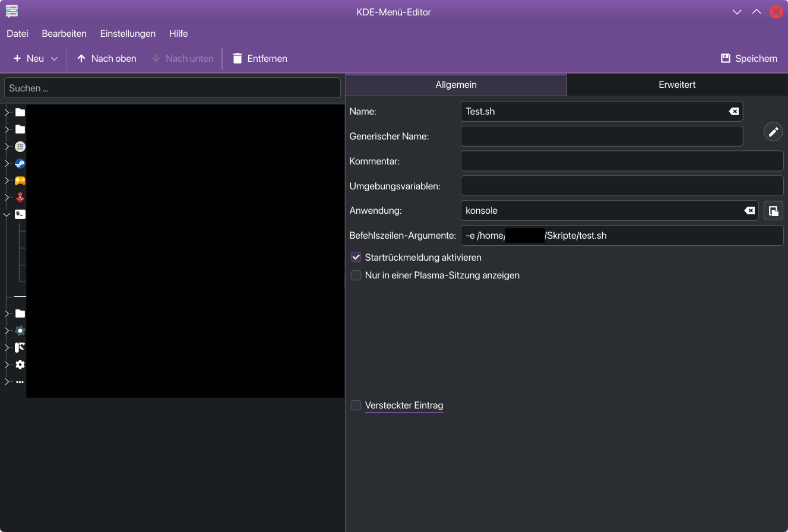Viewport: 788px width, 532px height.
Task: Expand the gamepad category chevron
Action: point(7,180)
